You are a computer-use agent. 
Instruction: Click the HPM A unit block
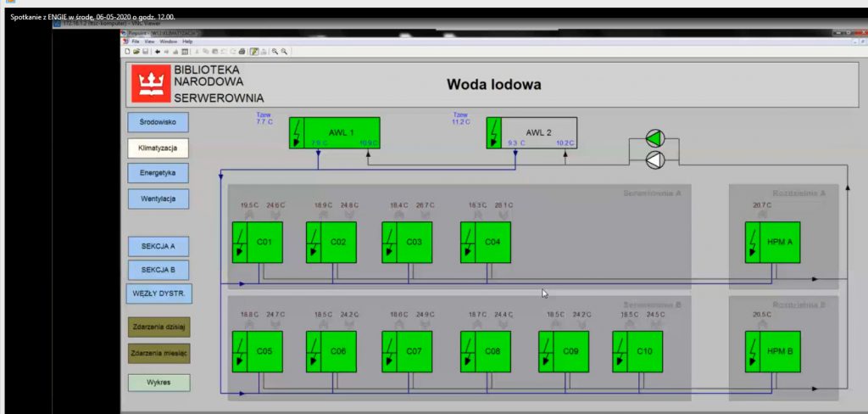tap(771, 243)
